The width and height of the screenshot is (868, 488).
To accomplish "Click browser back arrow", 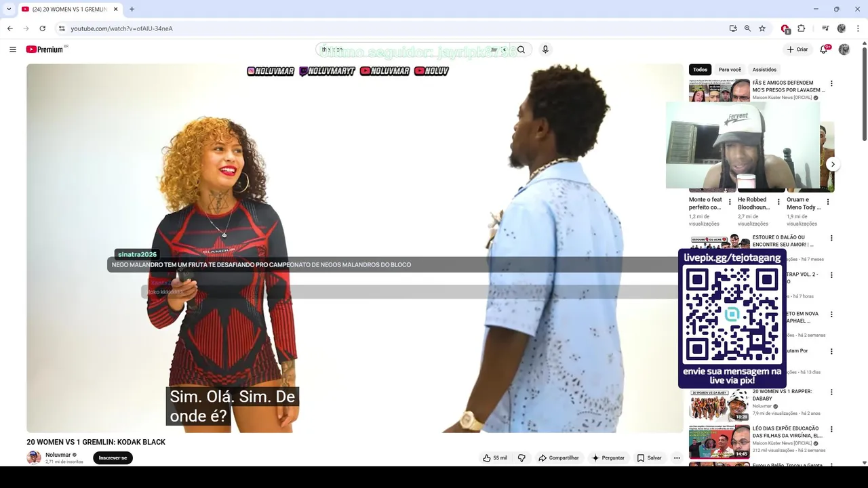I will [x=10, y=28].
